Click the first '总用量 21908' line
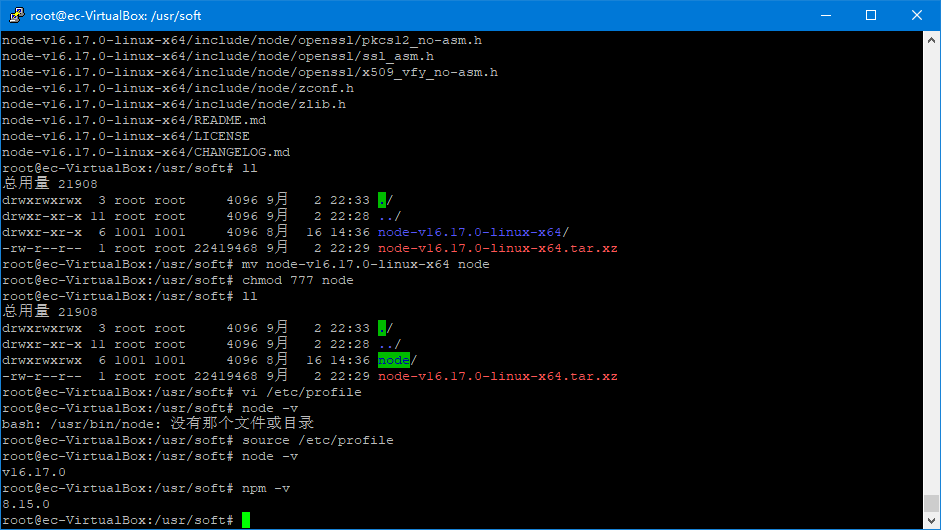The image size is (941, 530). pyautogui.click(x=50, y=184)
